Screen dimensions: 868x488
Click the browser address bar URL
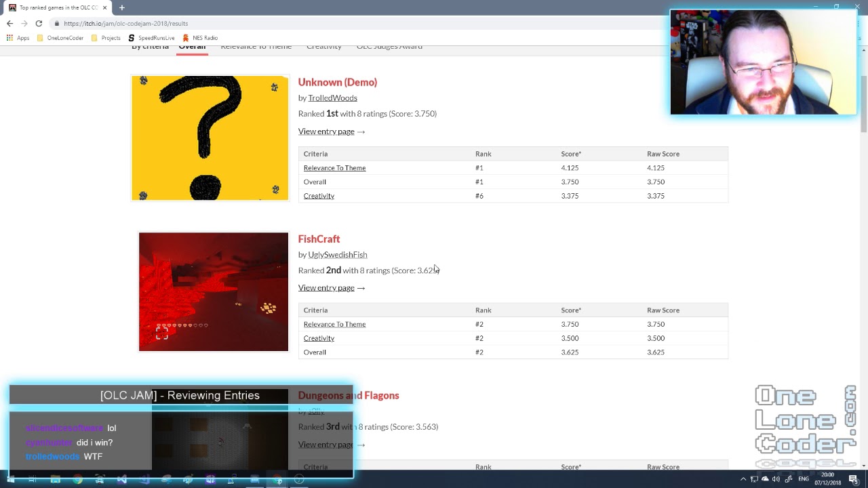point(126,24)
